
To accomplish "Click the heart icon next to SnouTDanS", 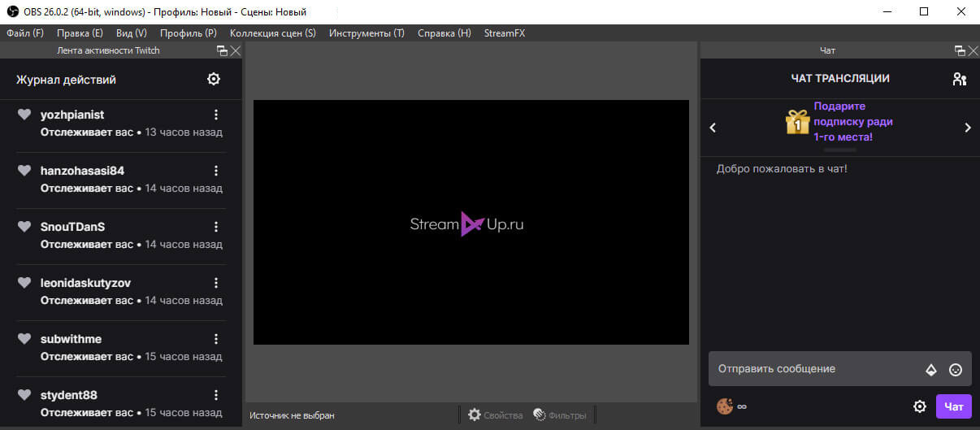I will (24, 227).
